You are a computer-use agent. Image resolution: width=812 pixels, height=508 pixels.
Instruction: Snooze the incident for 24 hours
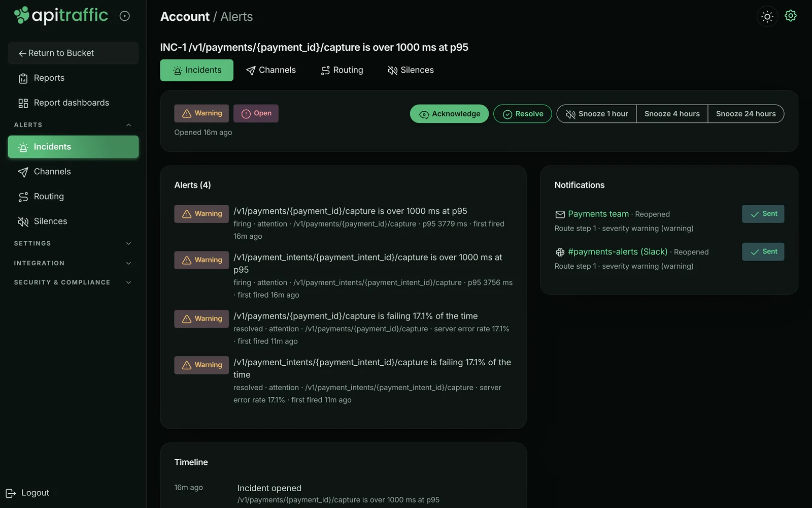pos(746,114)
